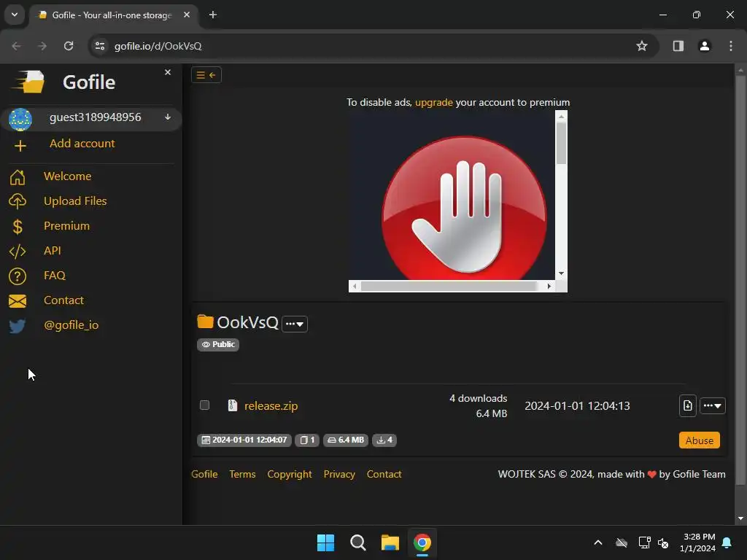Open the release.zip file link
Image resolution: width=747 pixels, height=560 pixels.
point(271,405)
